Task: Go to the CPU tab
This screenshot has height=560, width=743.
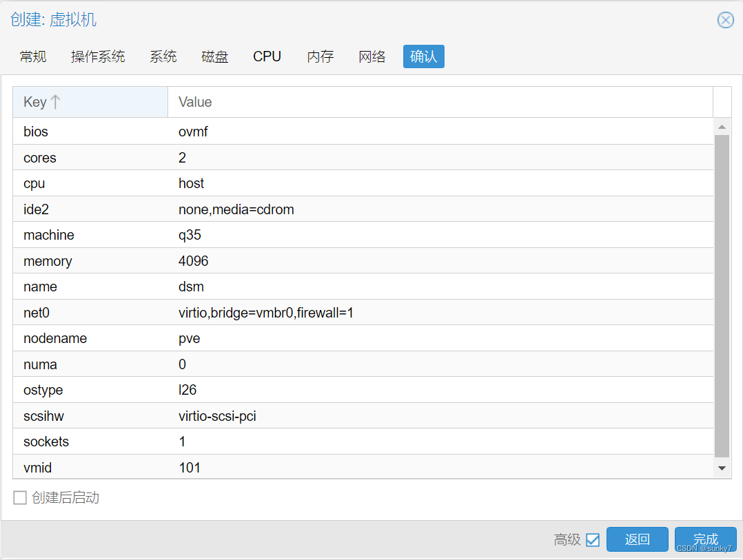Action: click(267, 56)
